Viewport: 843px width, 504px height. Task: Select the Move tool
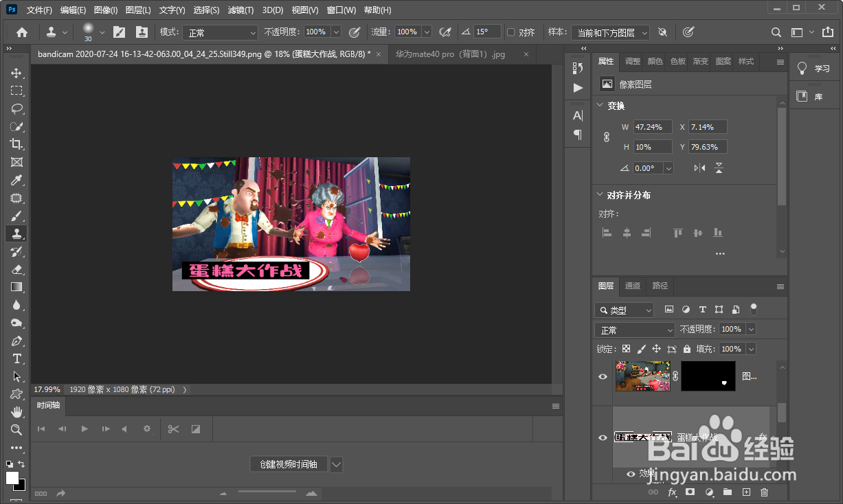coord(16,73)
